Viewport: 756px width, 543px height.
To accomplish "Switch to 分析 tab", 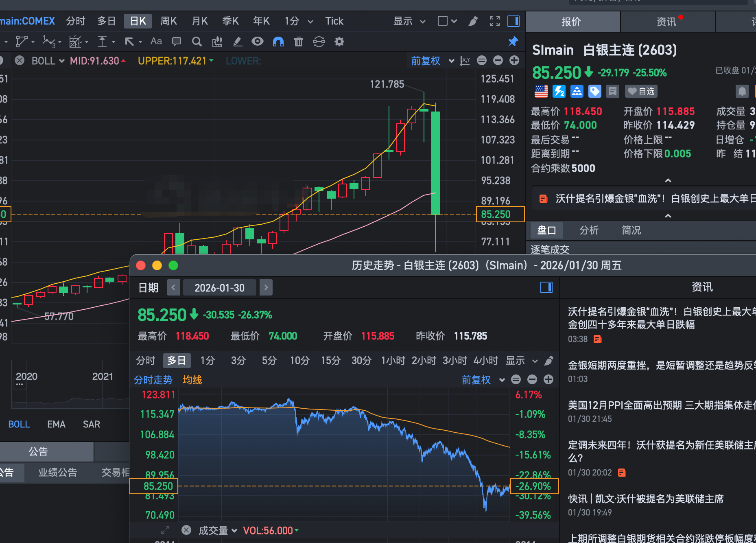I will point(589,230).
